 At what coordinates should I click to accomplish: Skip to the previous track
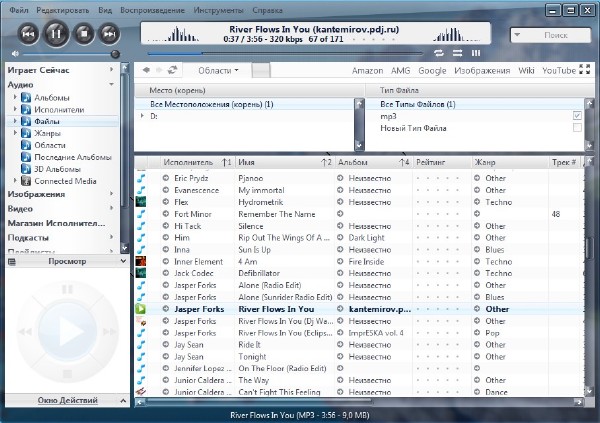pyautogui.click(x=29, y=34)
